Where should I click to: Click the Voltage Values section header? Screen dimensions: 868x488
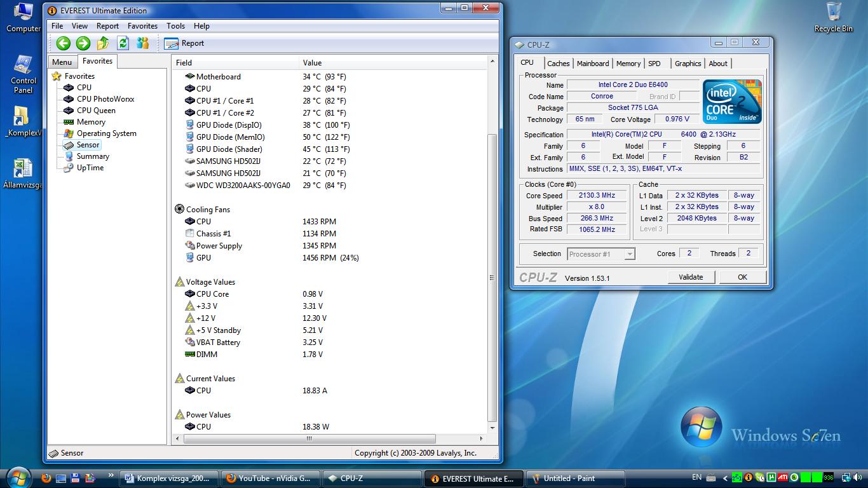pos(205,282)
